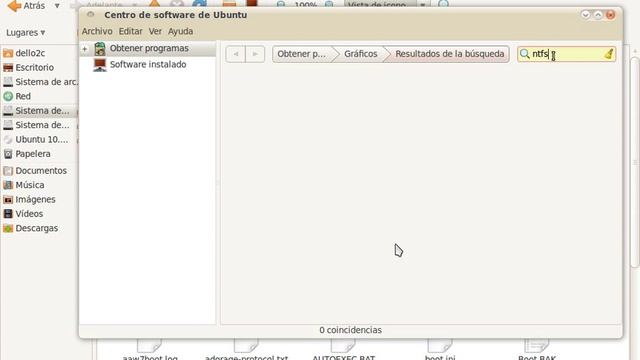The height and width of the screenshot is (360, 640).
Task: Click the search field containing ntfs
Action: tap(567, 54)
